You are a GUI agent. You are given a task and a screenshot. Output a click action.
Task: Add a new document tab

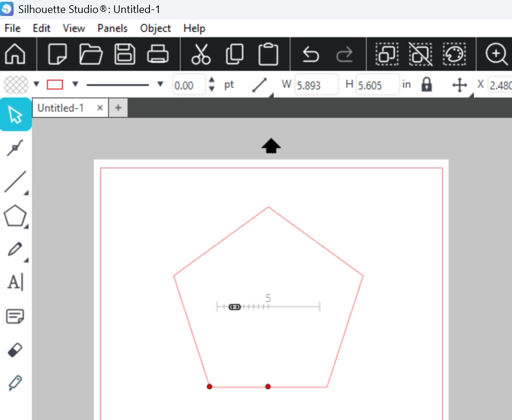pos(118,108)
